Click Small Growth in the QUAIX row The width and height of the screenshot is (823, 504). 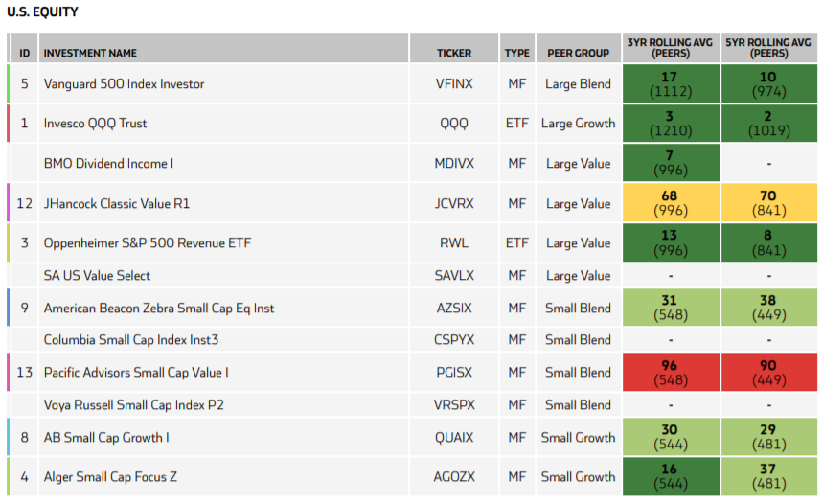point(578,437)
